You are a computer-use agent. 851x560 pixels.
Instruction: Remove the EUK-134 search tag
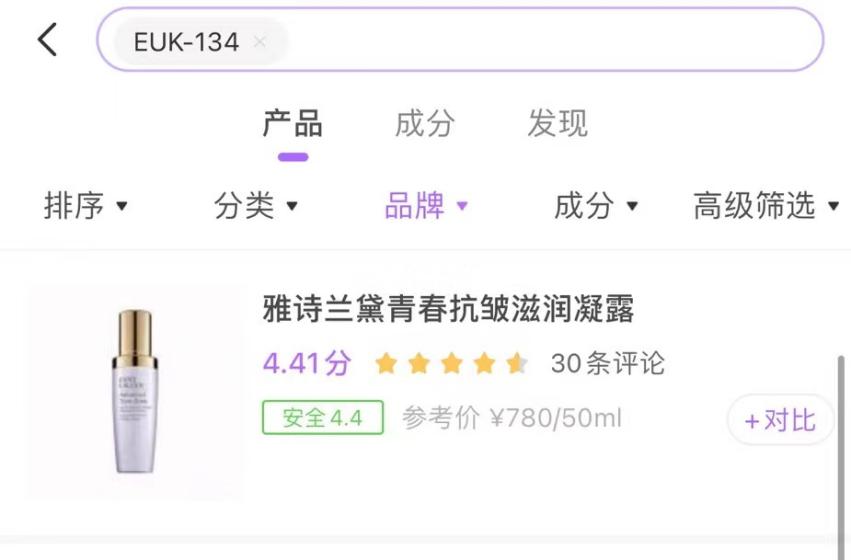pyautogui.click(x=260, y=42)
